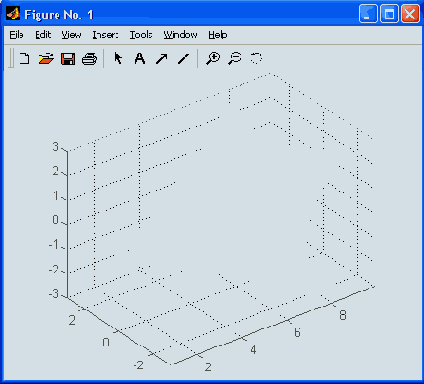Viewport: 424px width, 384px height.
Task: Close the Figure No. 1 window
Action: [410, 14]
